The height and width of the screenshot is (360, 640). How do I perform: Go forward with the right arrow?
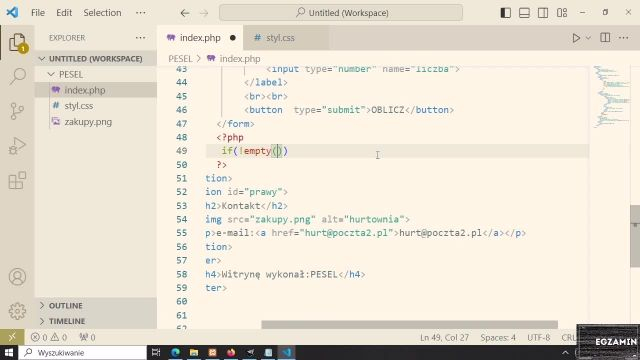tap(204, 13)
